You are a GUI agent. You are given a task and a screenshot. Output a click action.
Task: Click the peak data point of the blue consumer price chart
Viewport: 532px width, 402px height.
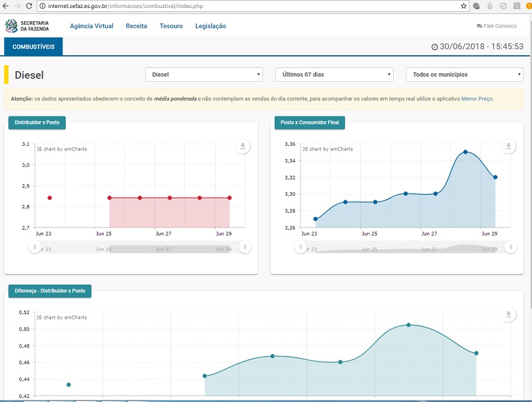[465, 152]
